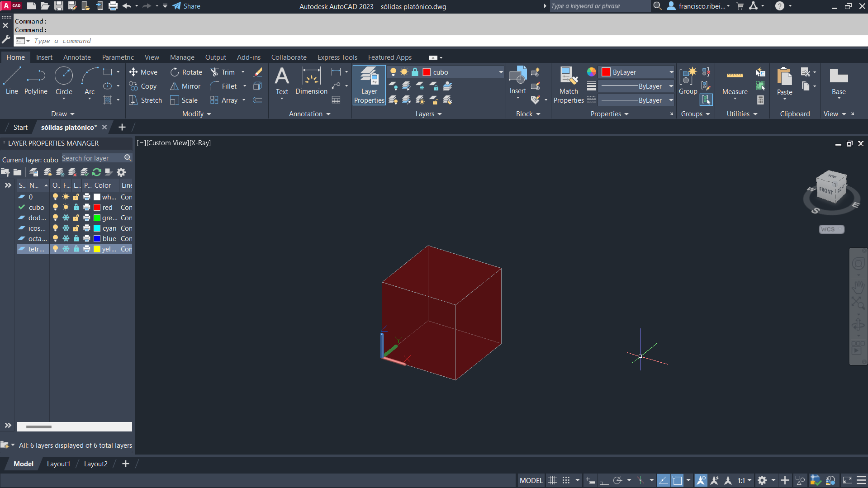
Task: Select the Line drawing tool
Action: 12,81
